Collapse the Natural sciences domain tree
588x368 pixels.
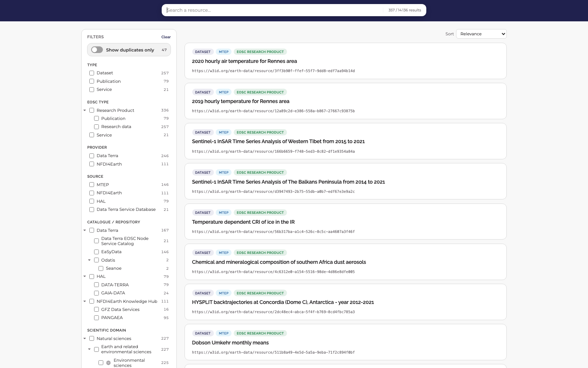pos(85,339)
